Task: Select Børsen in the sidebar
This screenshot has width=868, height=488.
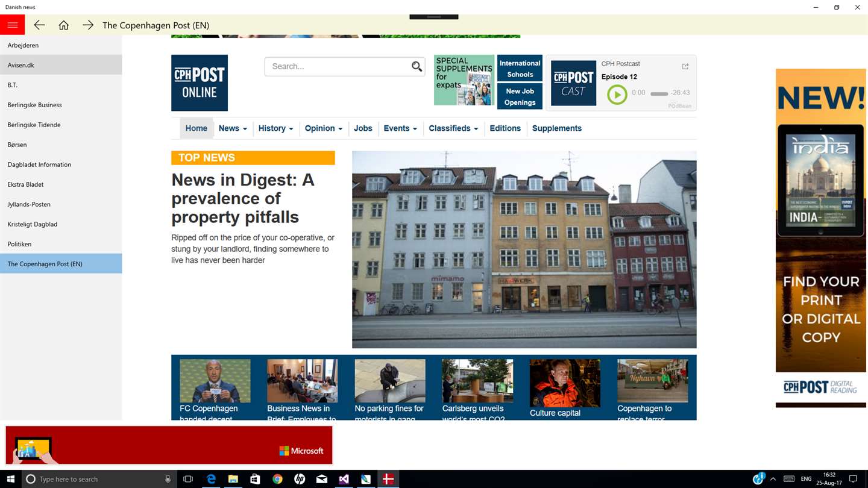Action: (61, 145)
